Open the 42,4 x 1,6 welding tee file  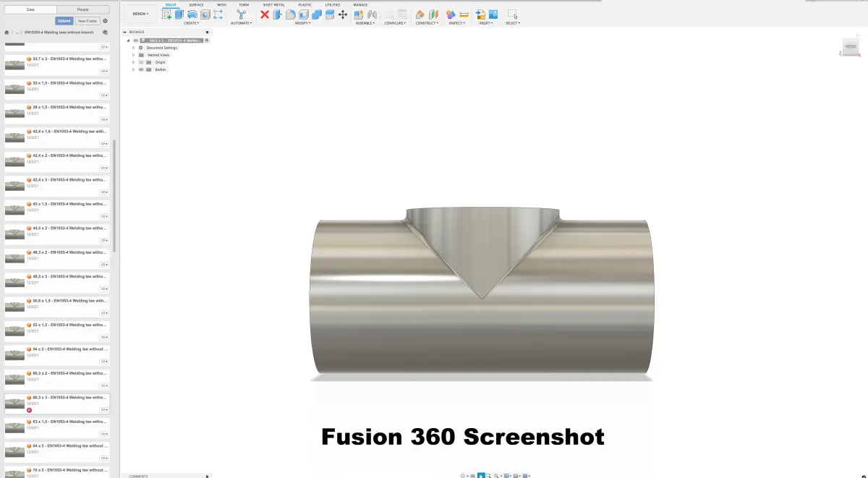coord(56,139)
